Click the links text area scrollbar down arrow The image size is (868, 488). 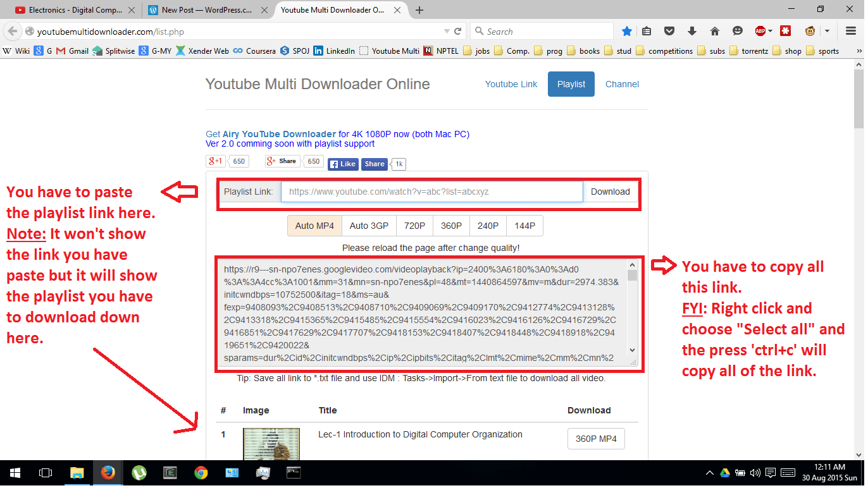pos(632,350)
